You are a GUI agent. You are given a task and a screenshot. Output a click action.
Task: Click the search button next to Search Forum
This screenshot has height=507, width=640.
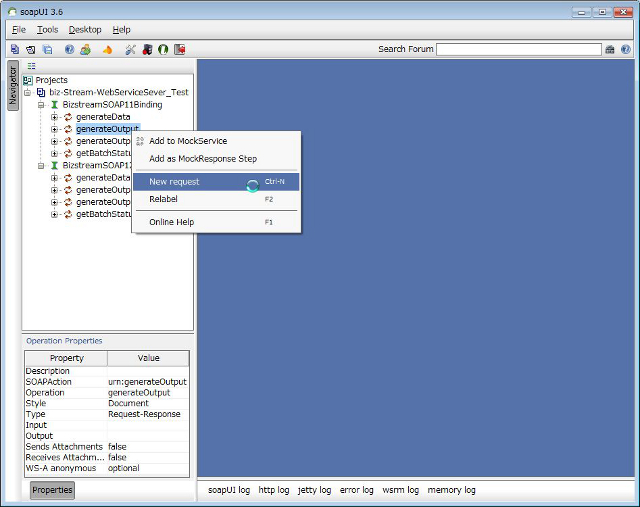click(610, 49)
